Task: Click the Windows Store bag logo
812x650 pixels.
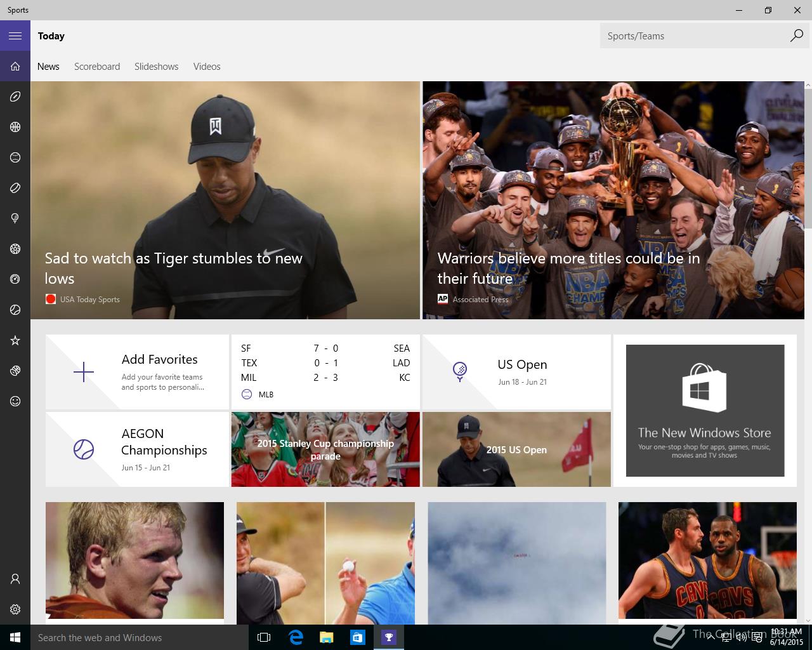Action: point(704,387)
